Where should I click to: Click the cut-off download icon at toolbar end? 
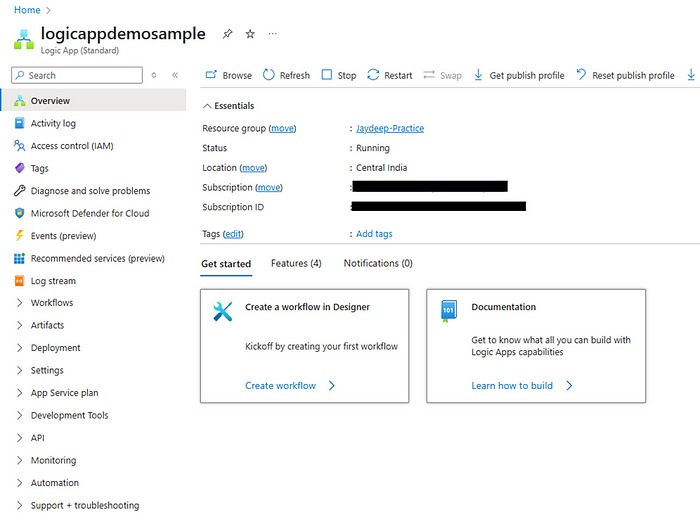point(691,75)
